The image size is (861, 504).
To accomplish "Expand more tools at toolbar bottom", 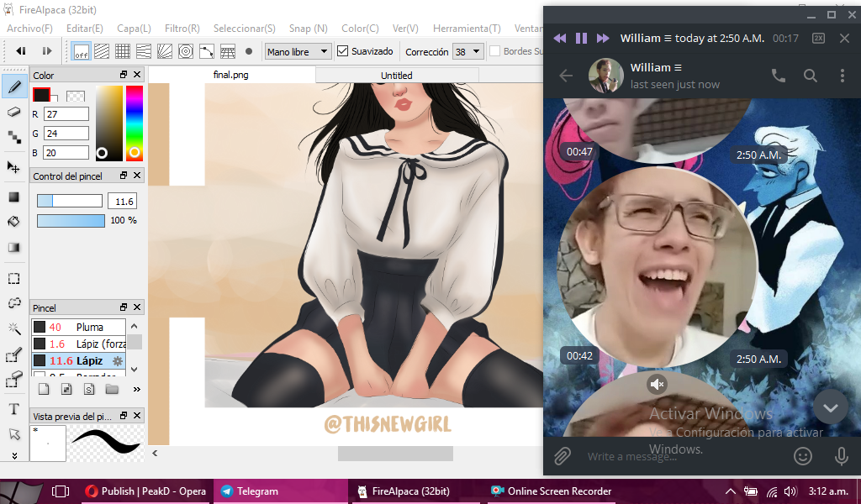I will click(14, 455).
